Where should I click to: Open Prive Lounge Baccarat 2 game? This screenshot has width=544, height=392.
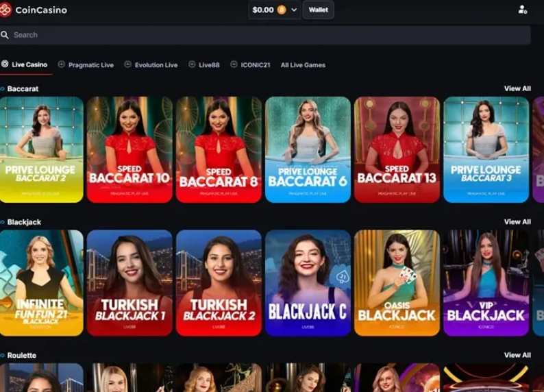click(41, 149)
